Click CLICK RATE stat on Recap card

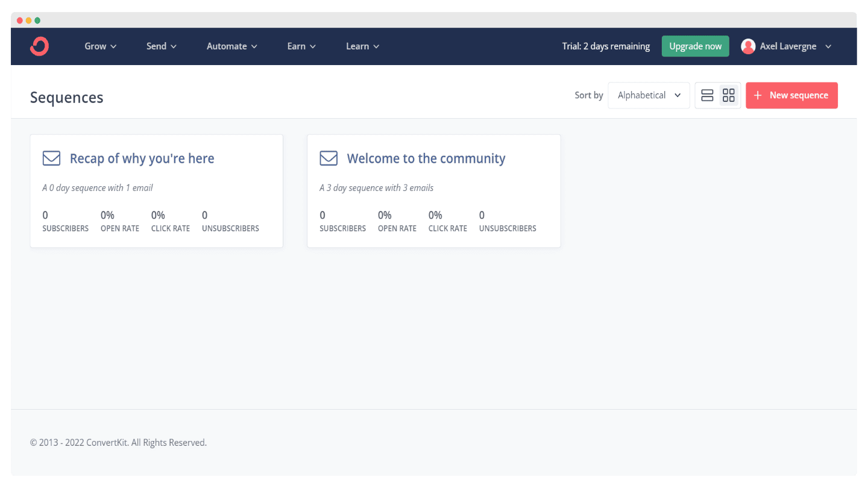click(171, 221)
